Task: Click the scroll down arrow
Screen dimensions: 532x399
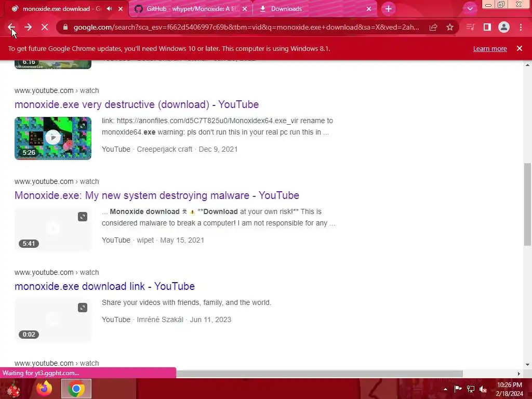Action: 527,365
